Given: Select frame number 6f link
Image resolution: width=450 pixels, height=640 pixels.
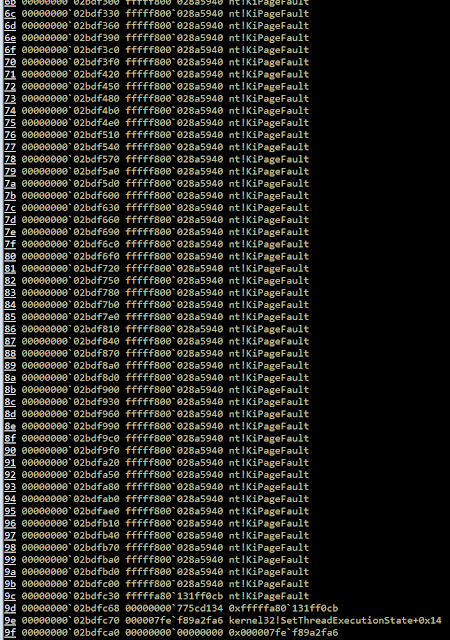Looking at the screenshot, I should tap(10, 50).
